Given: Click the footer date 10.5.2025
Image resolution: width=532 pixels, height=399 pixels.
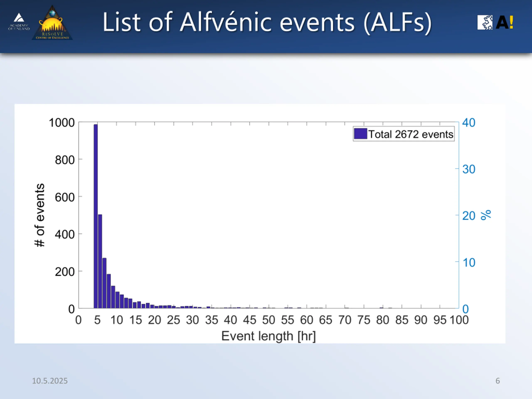Looking at the screenshot, I should pos(50,381).
